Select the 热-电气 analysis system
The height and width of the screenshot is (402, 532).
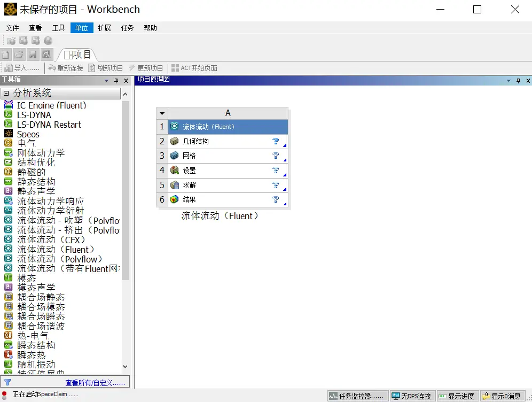(33, 336)
